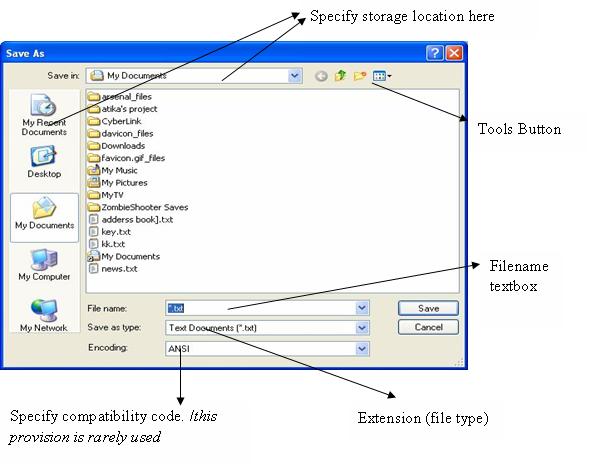Select the My Pictures folder
Screen dimensions: 589x466
tap(118, 183)
